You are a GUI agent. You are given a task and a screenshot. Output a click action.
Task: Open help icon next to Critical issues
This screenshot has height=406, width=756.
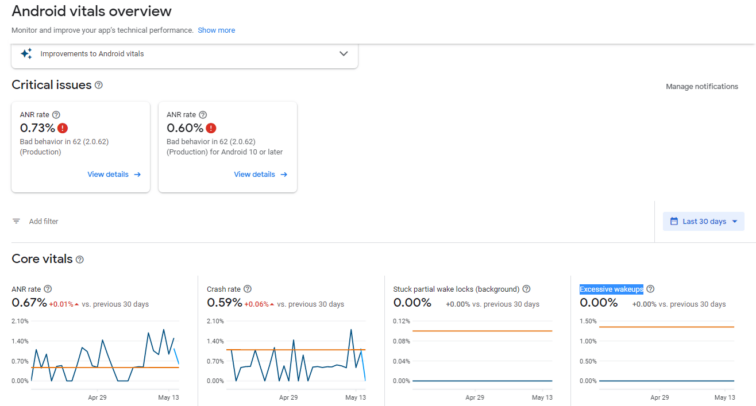[x=99, y=85]
